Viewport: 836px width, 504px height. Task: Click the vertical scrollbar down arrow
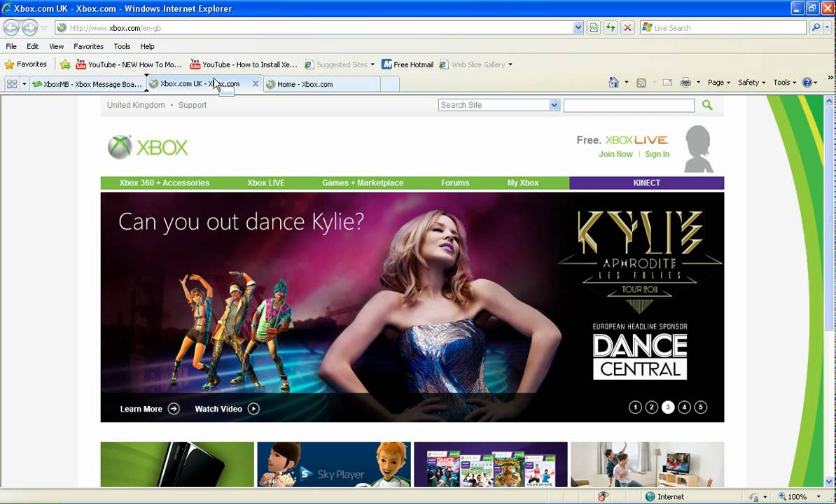[829, 482]
